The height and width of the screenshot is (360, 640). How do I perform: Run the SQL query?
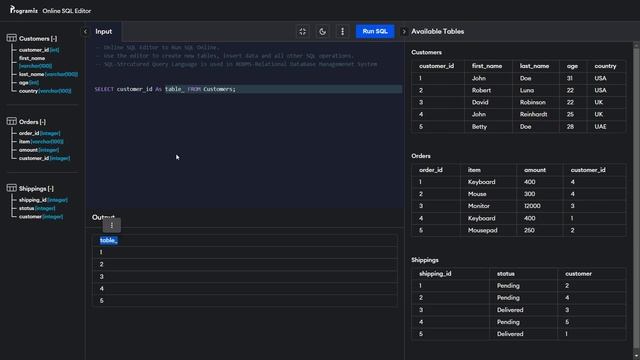click(375, 31)
